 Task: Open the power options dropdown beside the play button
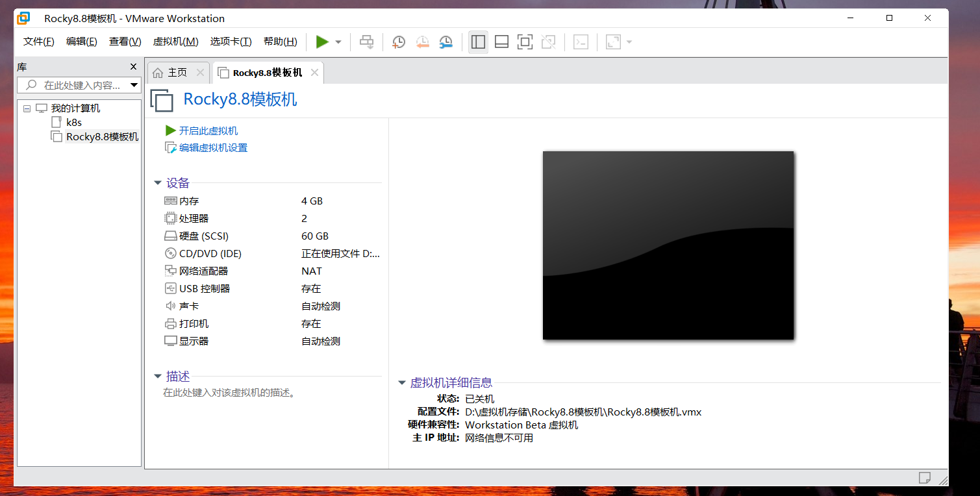click(x=338, y=42)
